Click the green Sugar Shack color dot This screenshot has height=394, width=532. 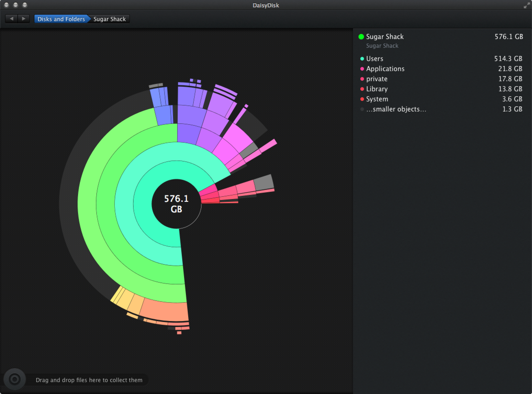(x=361, y=36)
